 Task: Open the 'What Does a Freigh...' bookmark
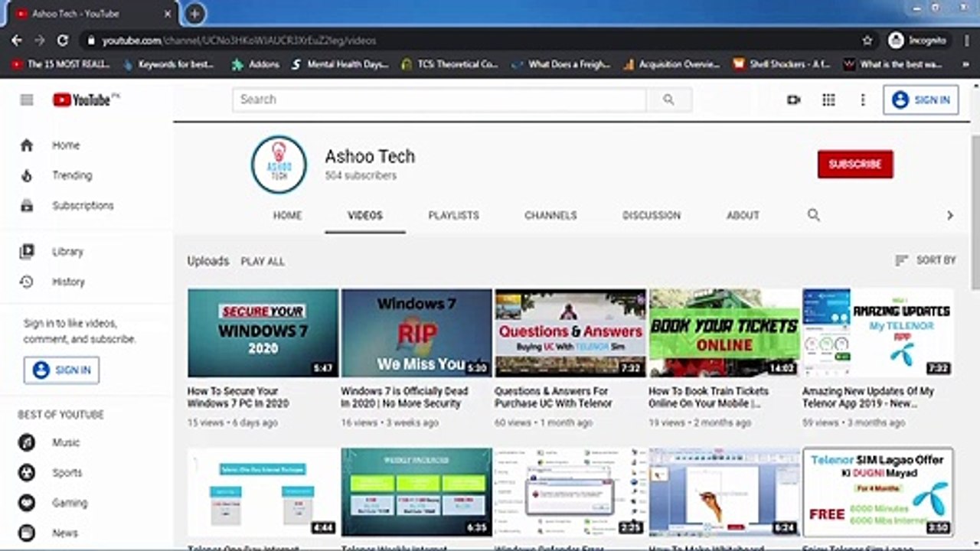pyautogui.click(x=562, y=64)
